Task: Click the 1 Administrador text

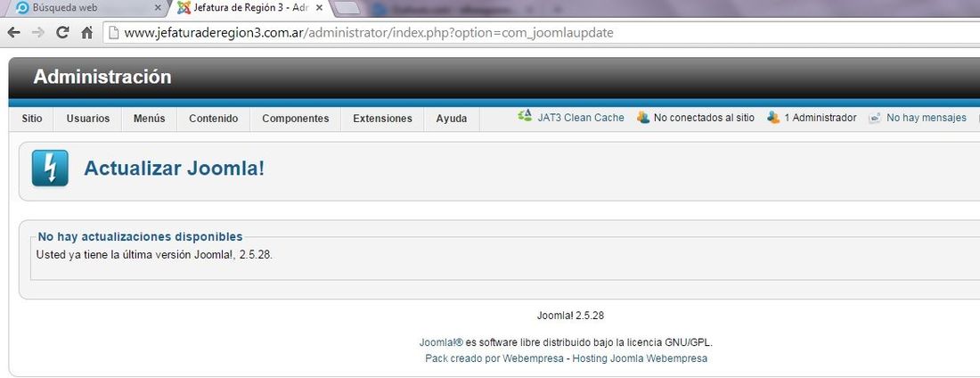Action: [x=820, y=118]
